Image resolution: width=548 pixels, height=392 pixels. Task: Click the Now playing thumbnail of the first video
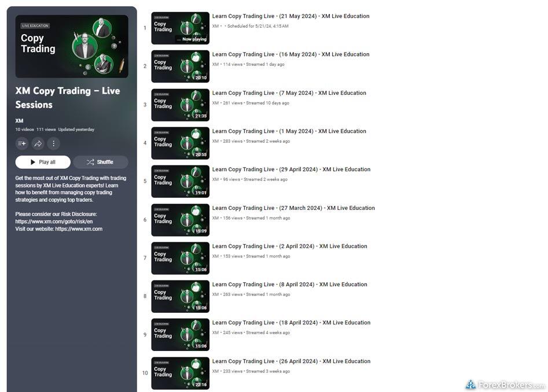[180, 28]
